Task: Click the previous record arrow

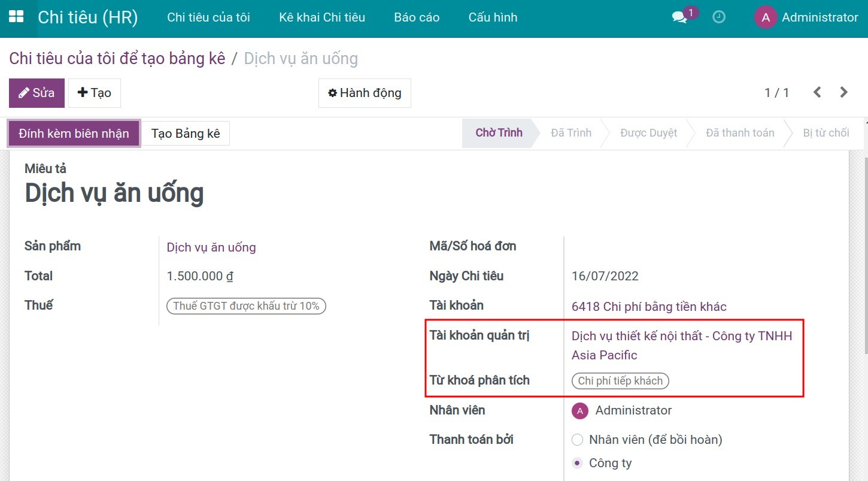Action: click(x=817, y=92)
